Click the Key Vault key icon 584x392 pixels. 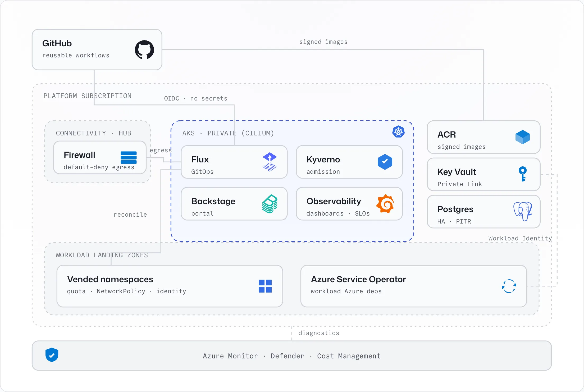(523, 174)
